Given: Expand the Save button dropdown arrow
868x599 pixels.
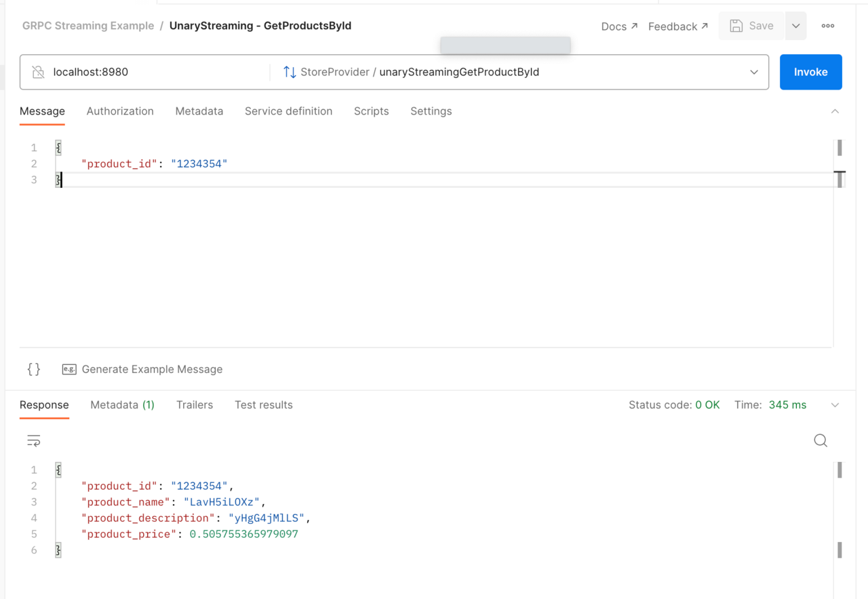Looking at the screenshot, I should click(795, 26).
